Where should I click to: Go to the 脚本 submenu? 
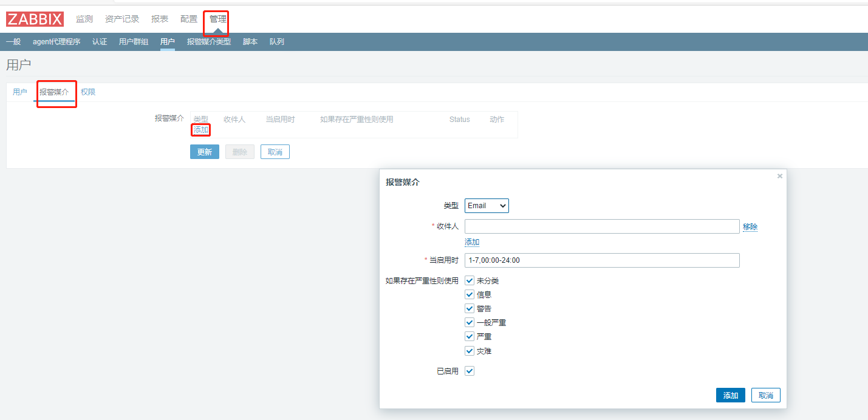[250, 42]
